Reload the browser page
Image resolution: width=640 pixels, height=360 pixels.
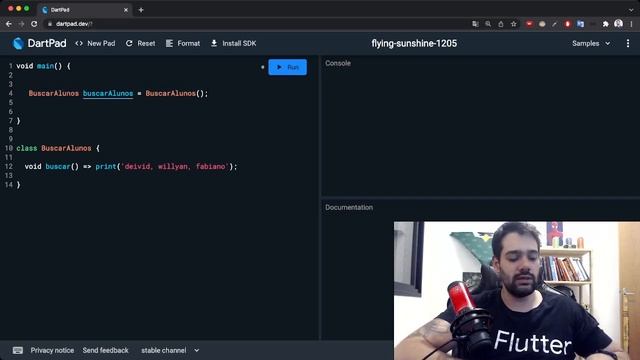[34, 24]
